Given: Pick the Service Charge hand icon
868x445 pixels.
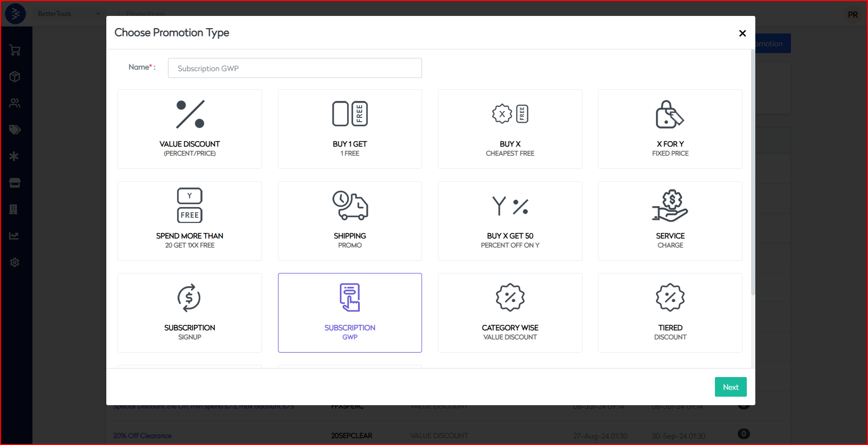Looking at the screenshot, I should [x=670, y=206].
